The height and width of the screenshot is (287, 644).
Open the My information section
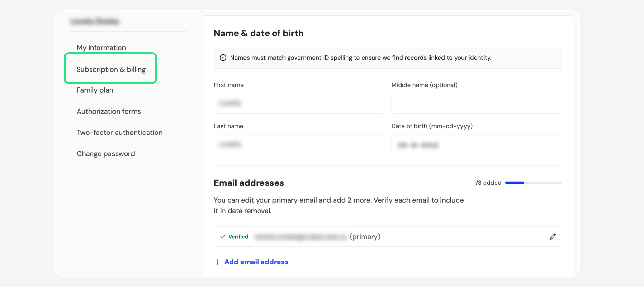point(101,48)
